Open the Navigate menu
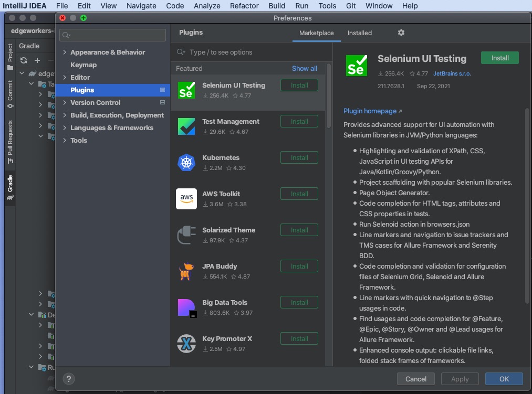 click(x=141, y=6)
